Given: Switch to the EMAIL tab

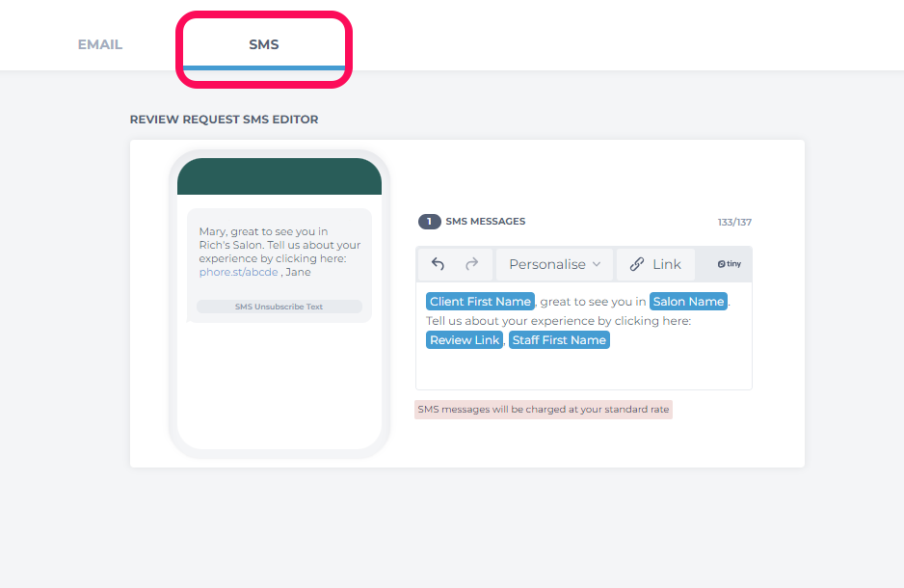Looking at the screenshot, I should point(99,44).
